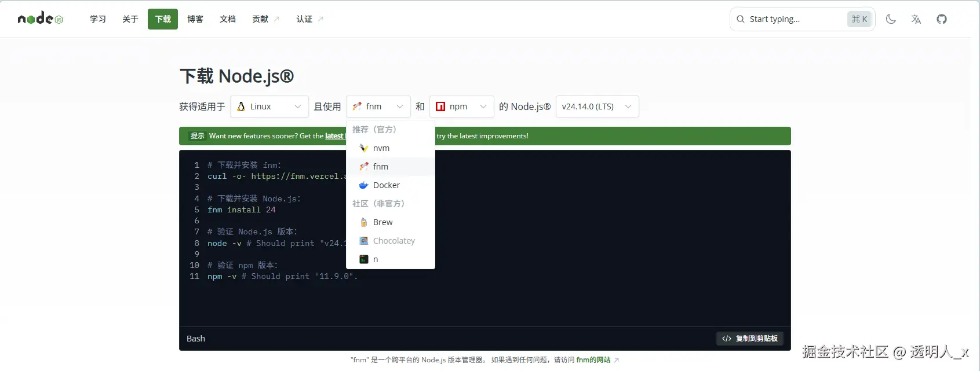The image size is (980, 371).
Task: Click external link arrow after fnm的网站
Action: [x=616, y=360]
